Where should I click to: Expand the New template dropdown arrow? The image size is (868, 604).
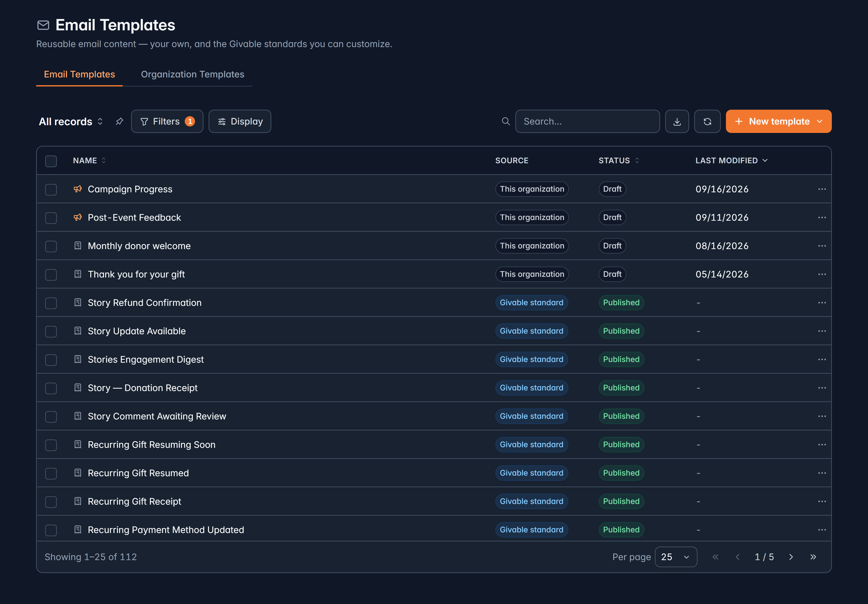tap(820, 121)
